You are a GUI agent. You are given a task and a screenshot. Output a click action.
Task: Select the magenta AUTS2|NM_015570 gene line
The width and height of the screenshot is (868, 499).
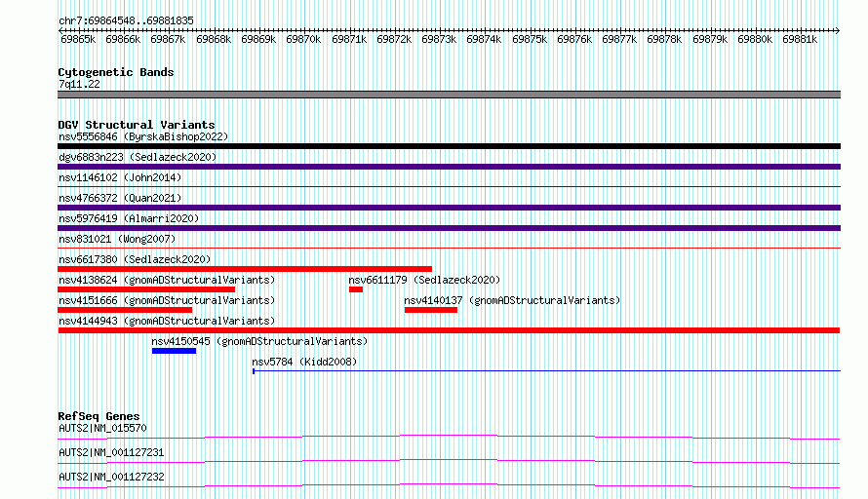pos(449,437)
